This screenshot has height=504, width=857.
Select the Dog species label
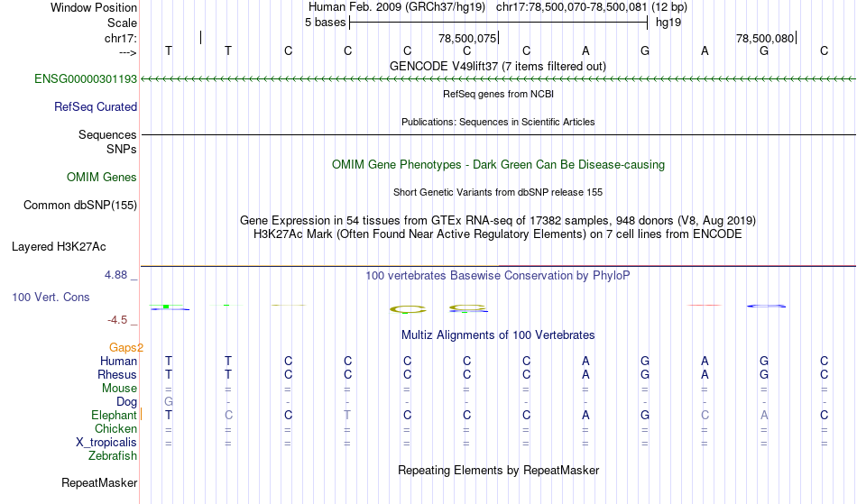tap(126, 402)
